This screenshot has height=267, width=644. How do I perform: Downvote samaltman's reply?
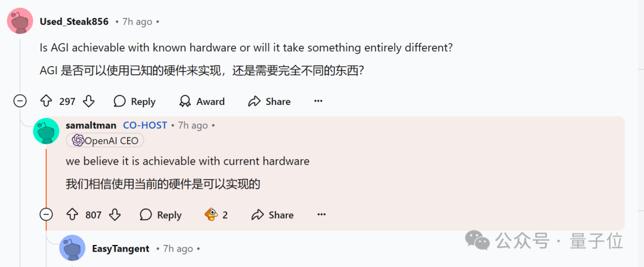tap(115, 215)
